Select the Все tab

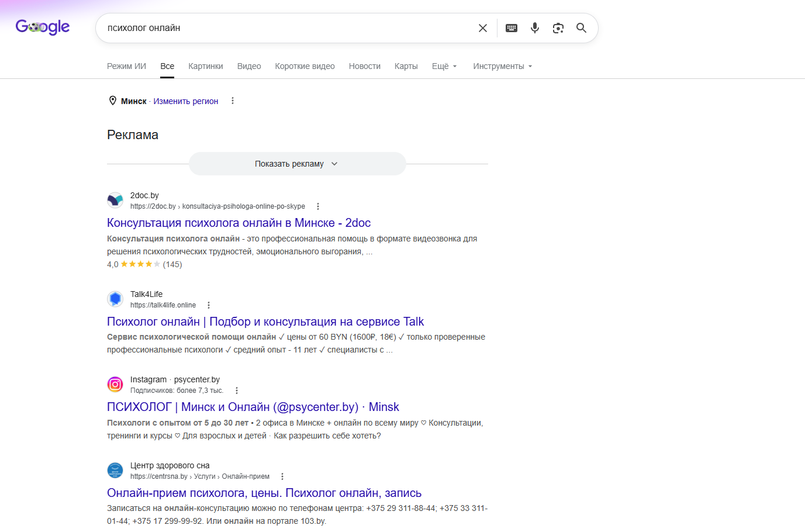(x=167, y=66)
